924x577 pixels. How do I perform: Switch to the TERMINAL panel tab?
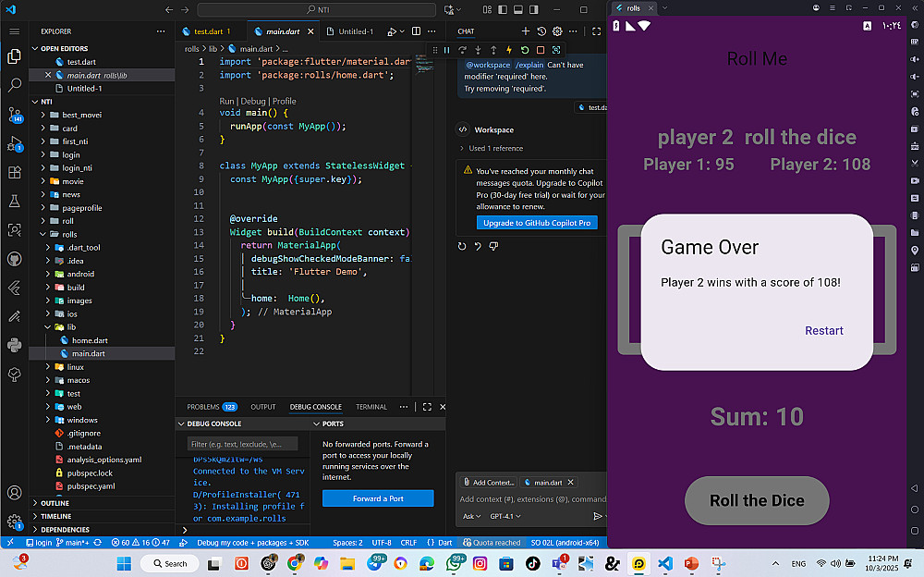(x=371, y=407)
